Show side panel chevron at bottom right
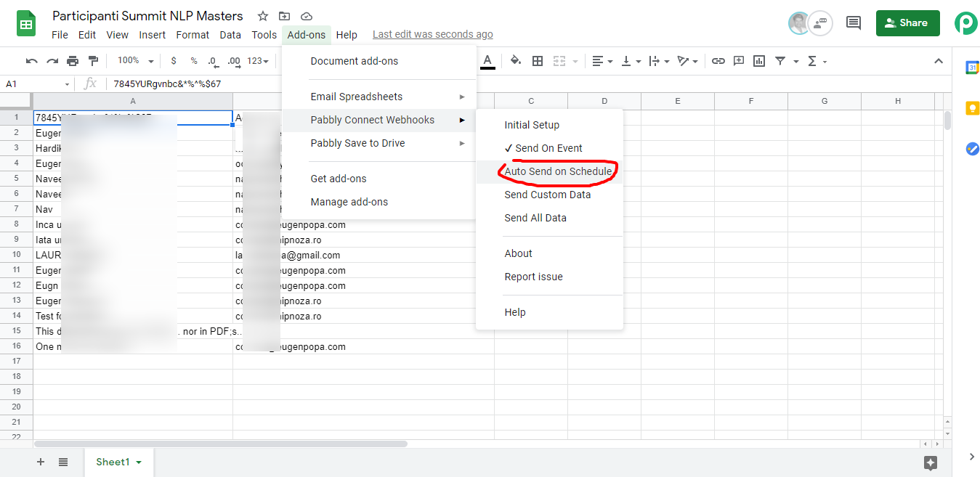 click(x=972, y=457)
